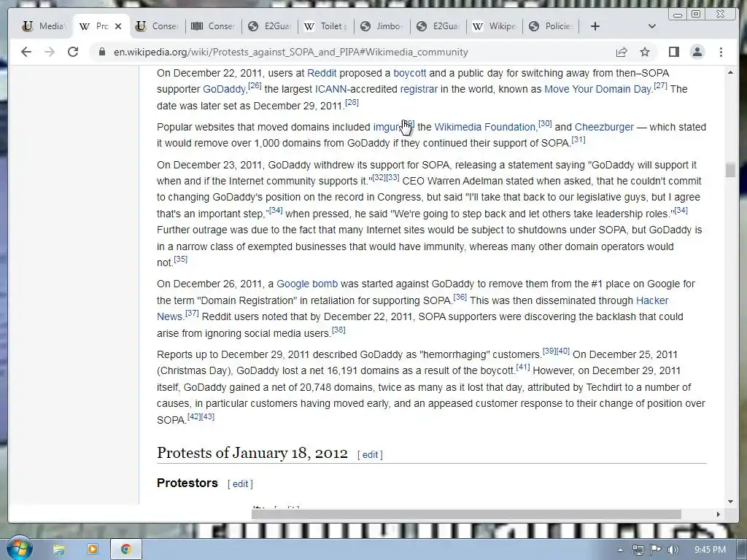This screenshot has height=560, width=747.
Task: Open the browser side panel
Action: pos(673,52)
